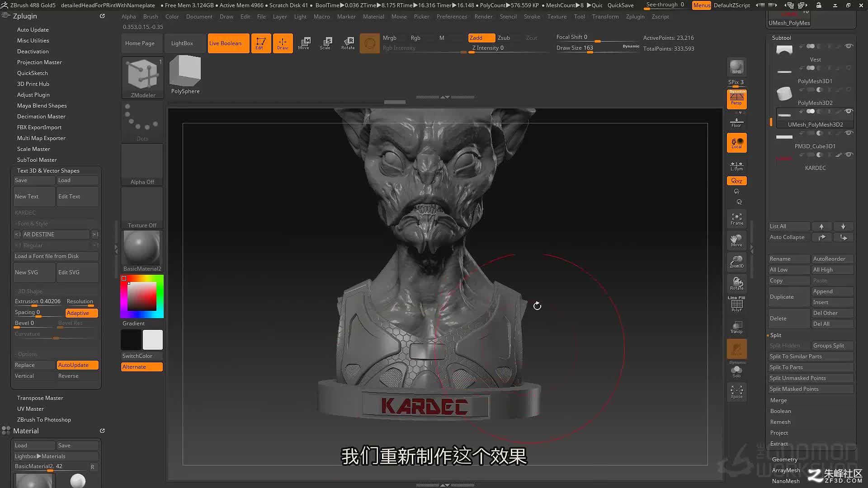Toggle visibility eye of PM3D_Cube3D1 subtool

[849, 133]
